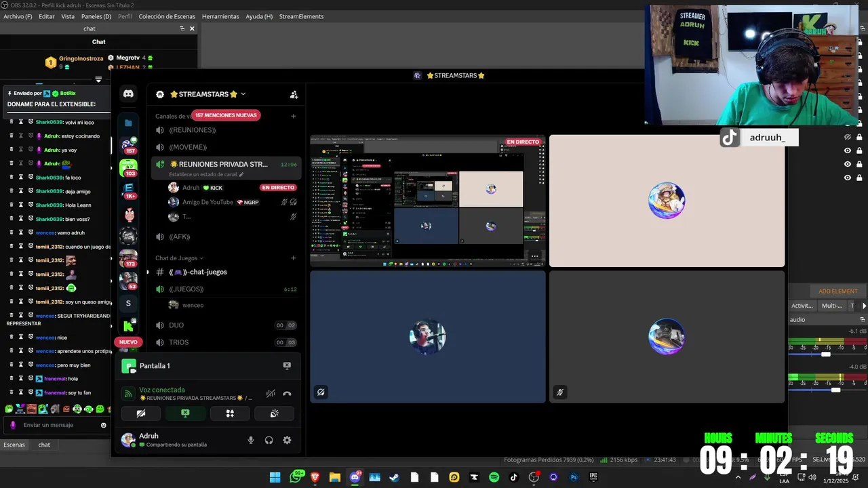868x488 pixels.
Task: Open the Archivo (F) menu
Action: pos(18,16)
